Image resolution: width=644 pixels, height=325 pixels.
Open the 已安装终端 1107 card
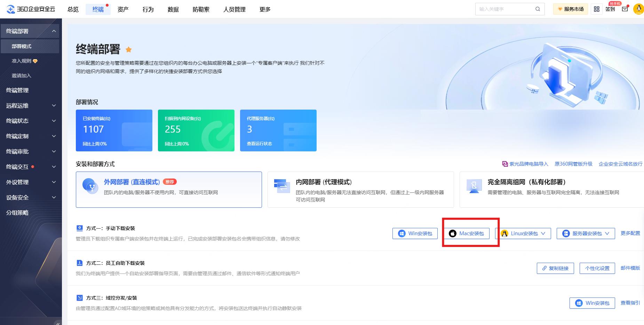[114, 130]
